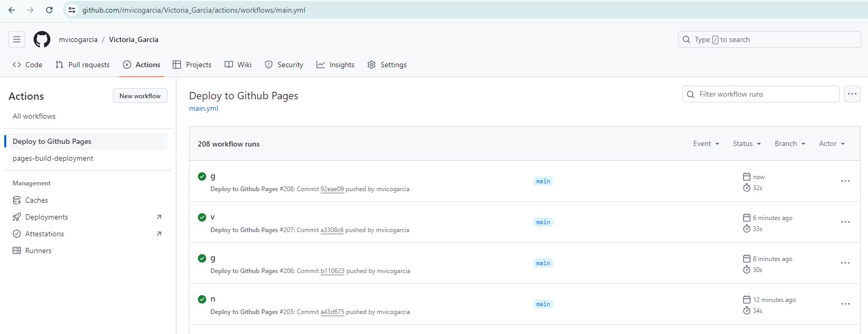Viewport: 868px width, 334px height.
Task: Open the main.yml workflow file link
Action: (x=204, y=108)
